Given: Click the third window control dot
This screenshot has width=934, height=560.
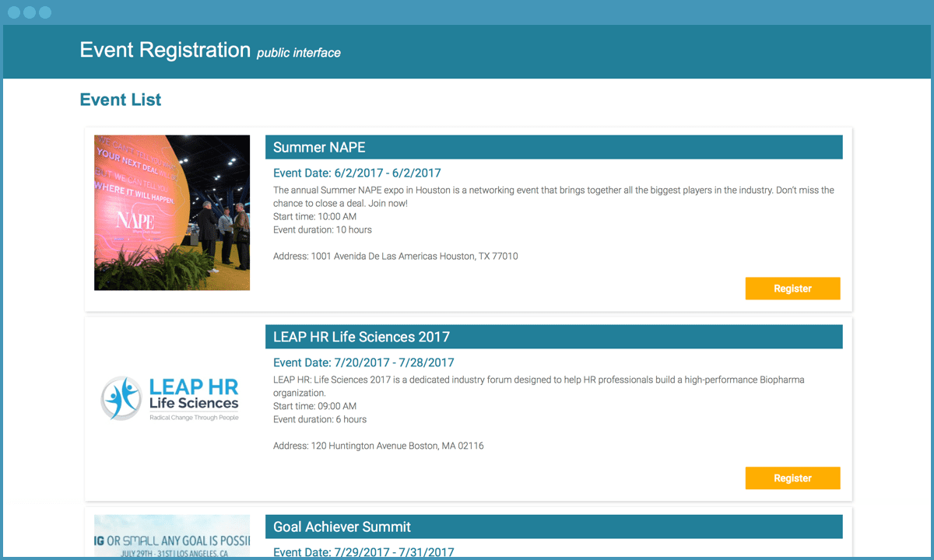Looking at the screenshot, I should pos(45,12).
